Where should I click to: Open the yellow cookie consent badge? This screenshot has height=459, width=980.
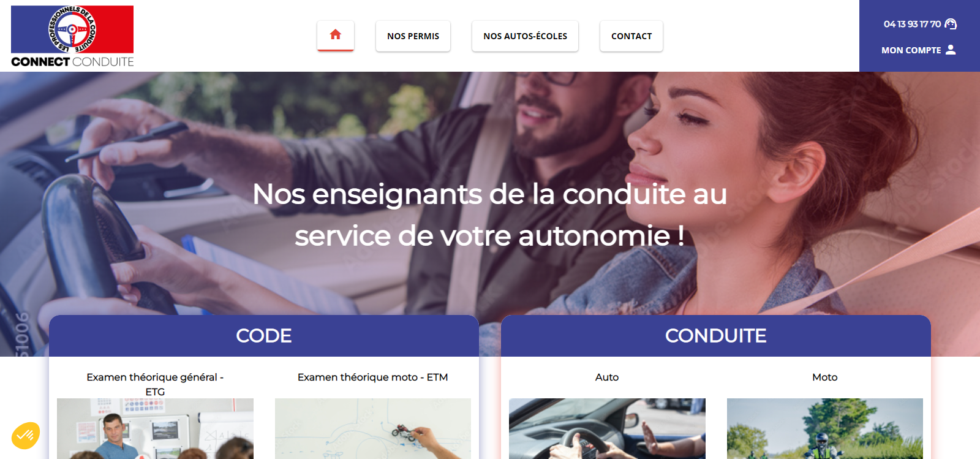26,436
